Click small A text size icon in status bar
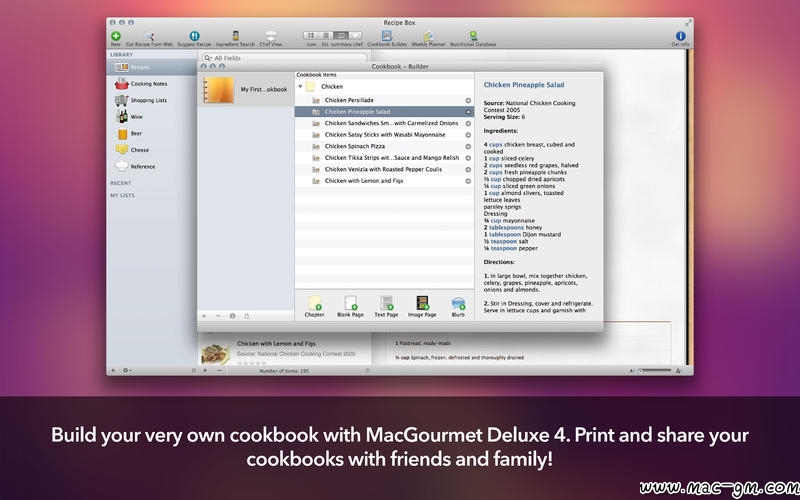This screenshot has height=500, width=800. tap(632, 371)
